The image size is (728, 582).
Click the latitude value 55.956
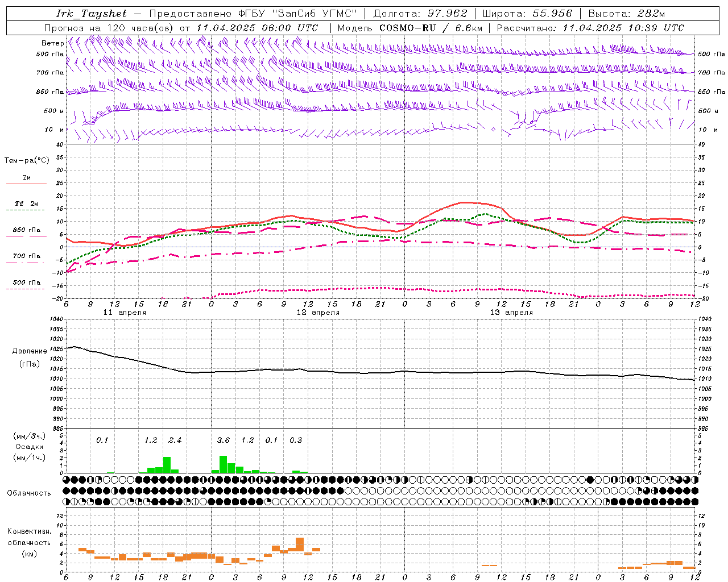click(x=552, y=14)
